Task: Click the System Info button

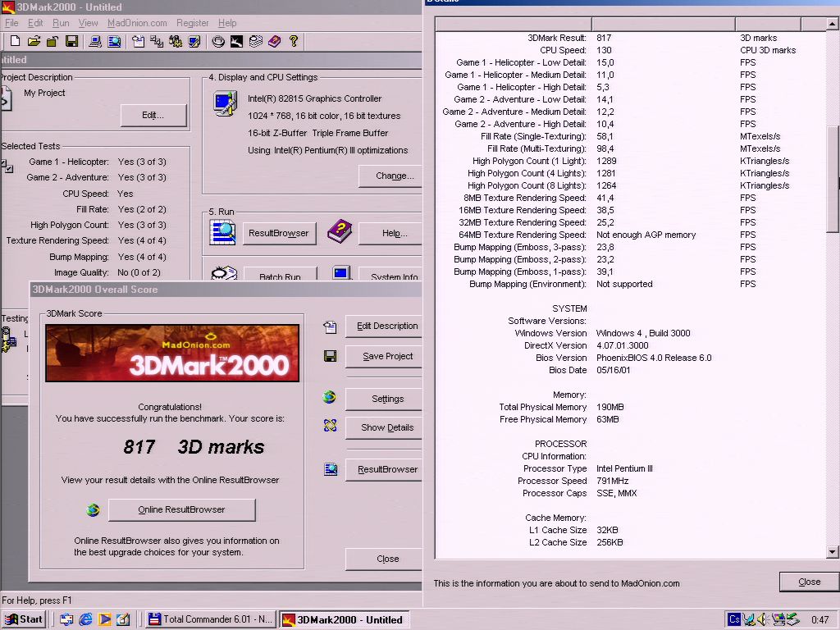Action: (390, 274)
